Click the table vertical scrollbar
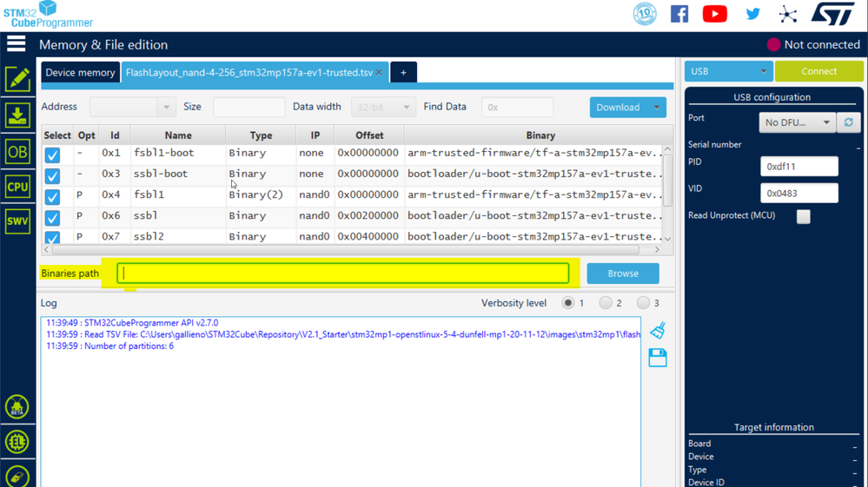Screen dimensions: 868x487 coord(667,181)
